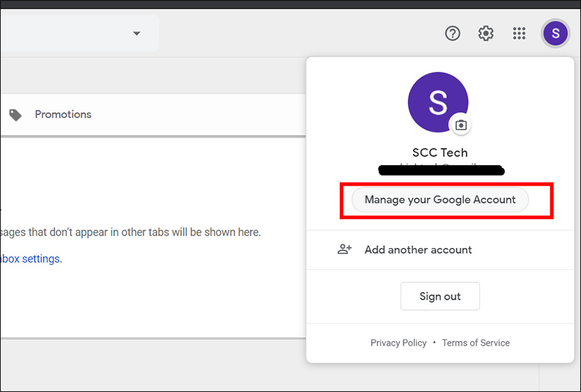Click the add person icon

point(344,249)
